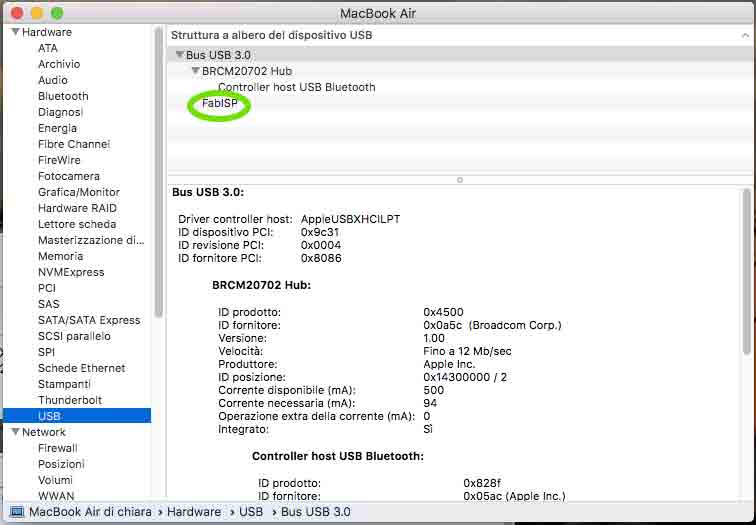Click the pane splitter handle dot
Screen dimensions: 756x525
coord(459,180)
